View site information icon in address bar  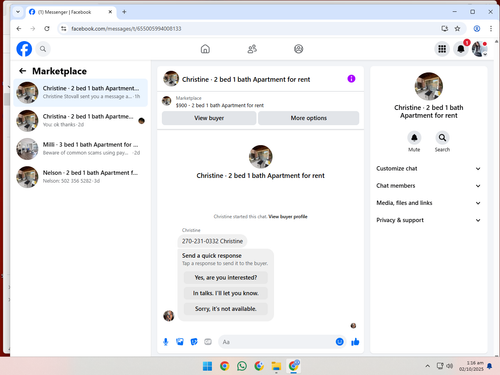[x=63, y=29]
